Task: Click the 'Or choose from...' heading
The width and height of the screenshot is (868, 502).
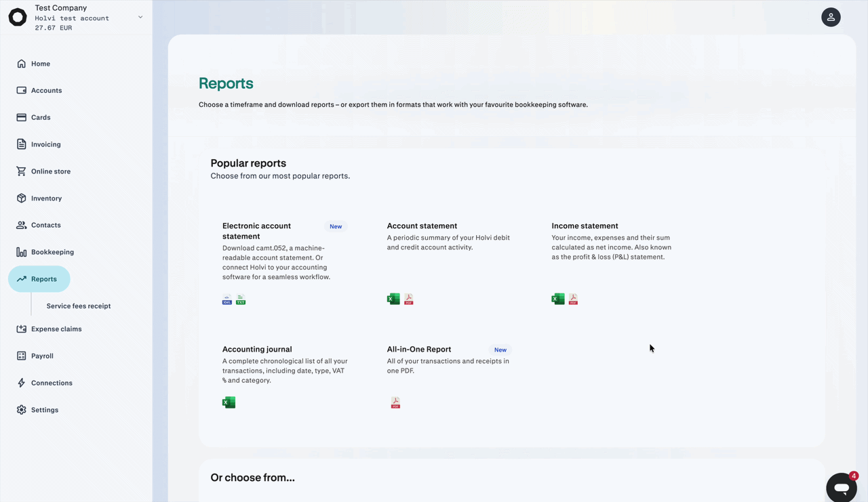Action: (x=252, y=478)
